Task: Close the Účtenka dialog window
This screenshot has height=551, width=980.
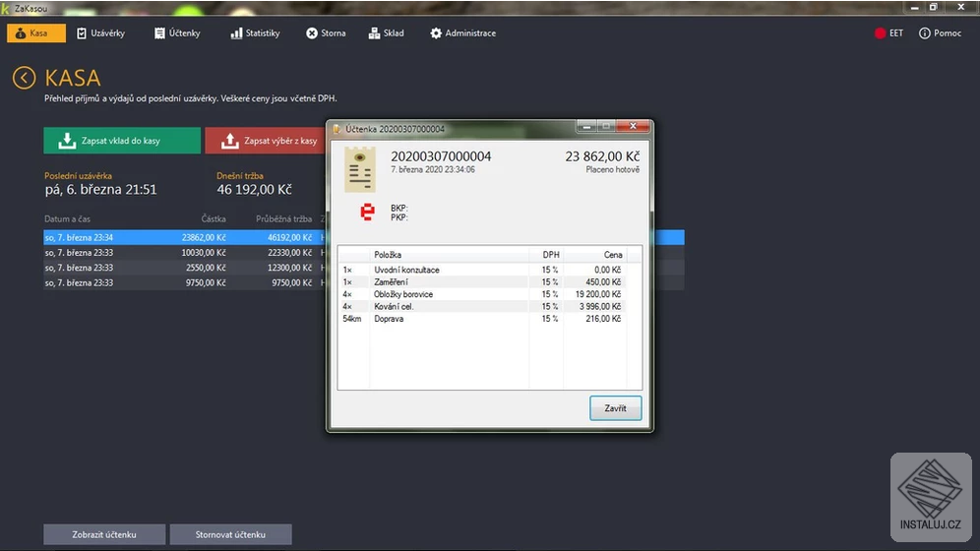Action: click(633, 126)
